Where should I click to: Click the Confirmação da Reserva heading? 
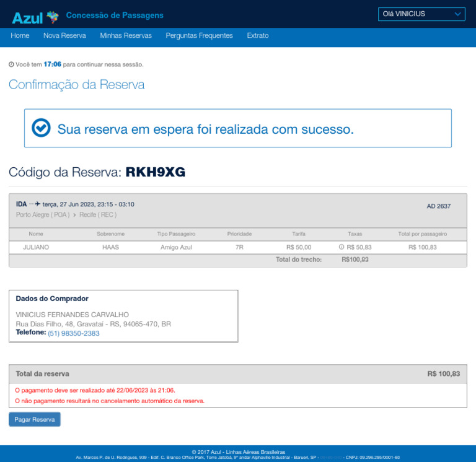[x=76, y=85]
